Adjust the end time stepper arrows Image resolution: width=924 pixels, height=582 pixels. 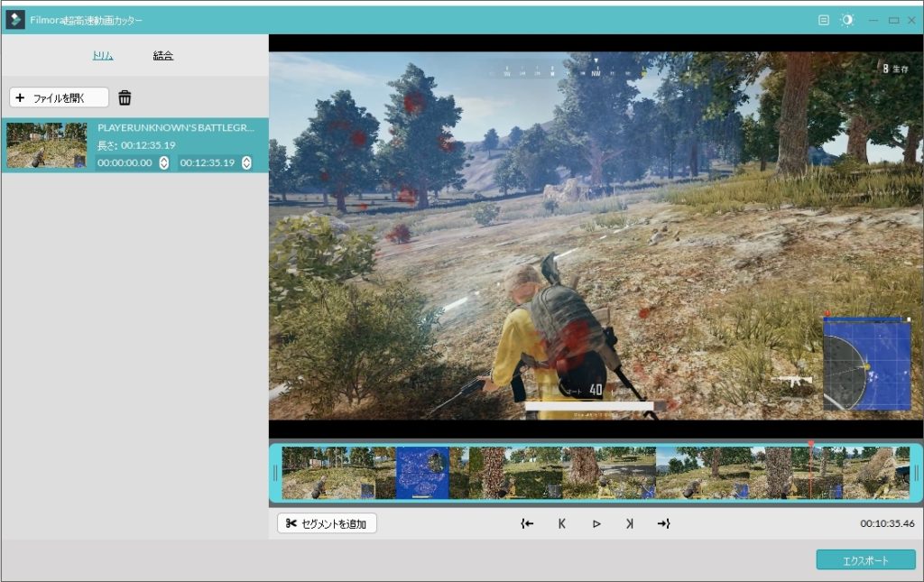click(246, 162)
